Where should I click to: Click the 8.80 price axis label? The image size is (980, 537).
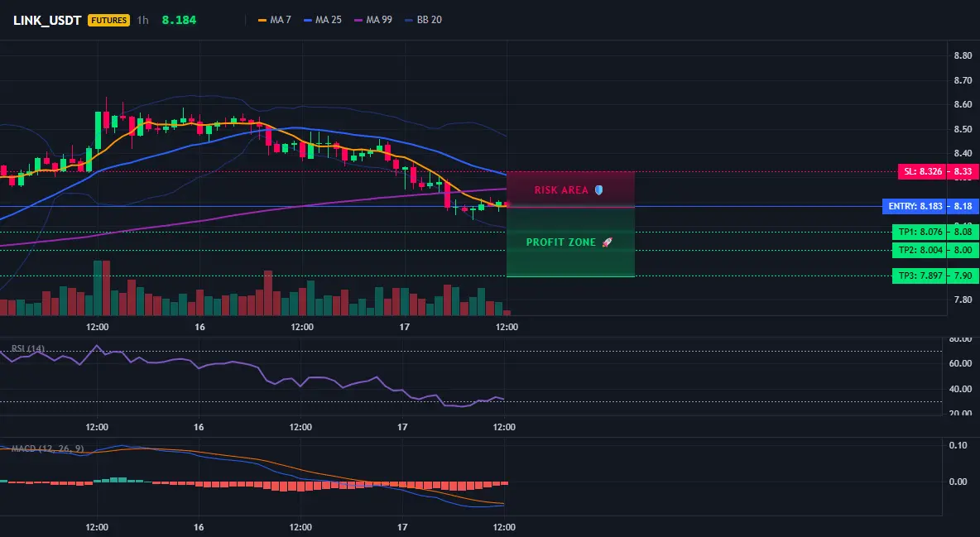963,55
